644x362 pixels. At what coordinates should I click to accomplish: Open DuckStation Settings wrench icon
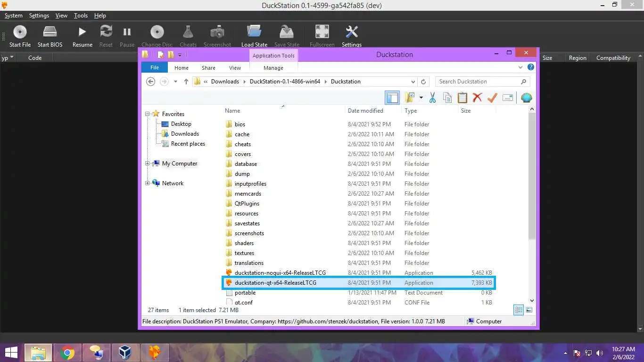click(352, 36)
